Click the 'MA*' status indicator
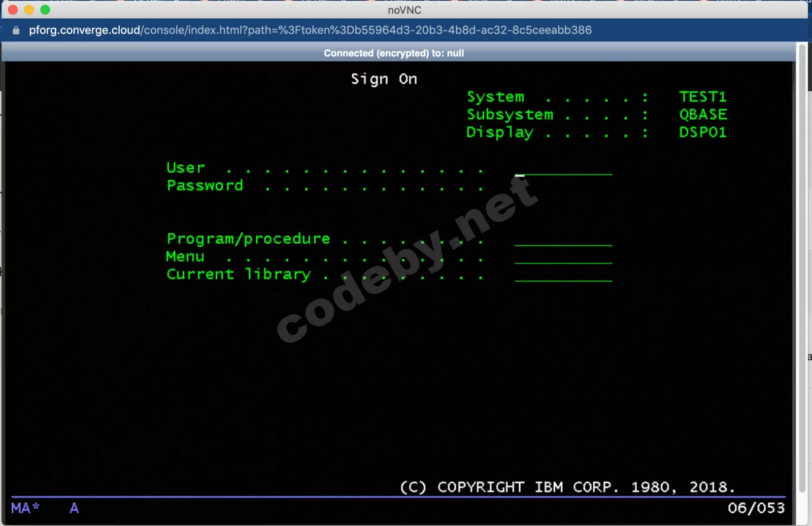The image size is (812, 526). (x=25, y=508)
